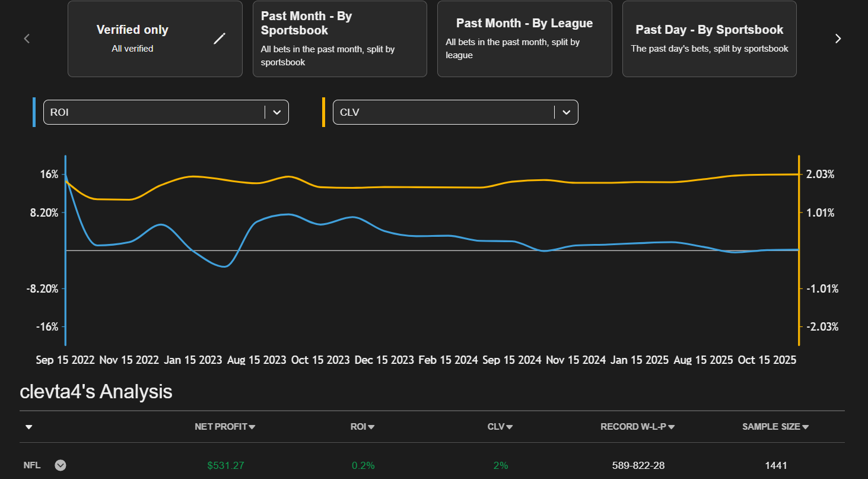Click the Sep 15 2022 x-axis label
Screen dimensions: 868x479
[x=65, y=360]
